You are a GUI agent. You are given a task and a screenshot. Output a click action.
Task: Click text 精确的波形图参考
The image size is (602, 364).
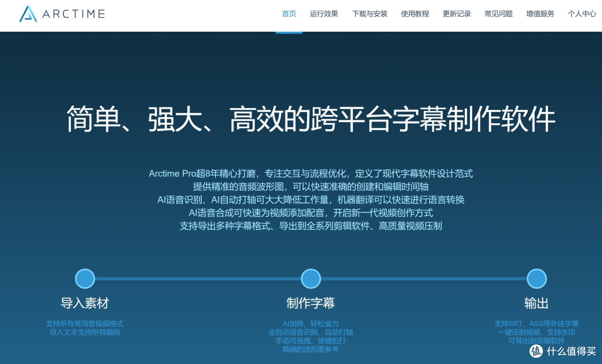coord(310,350)
